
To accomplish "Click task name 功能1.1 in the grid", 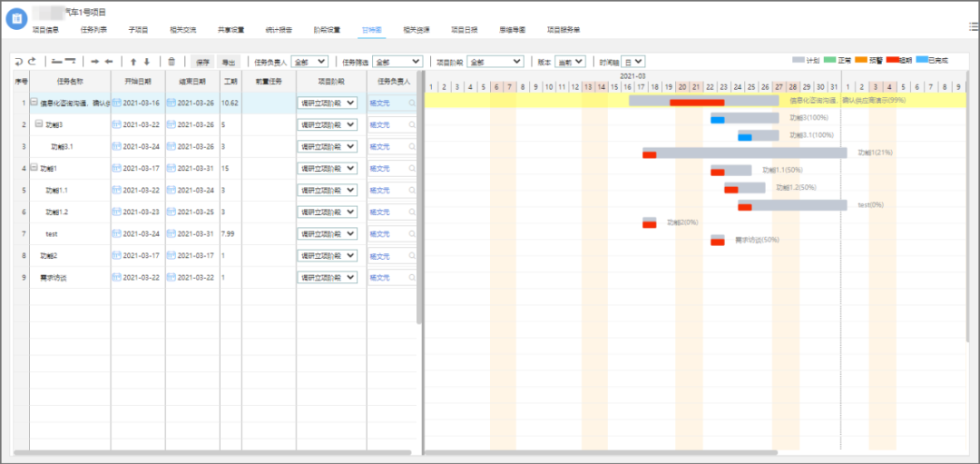I will [56, 190].
